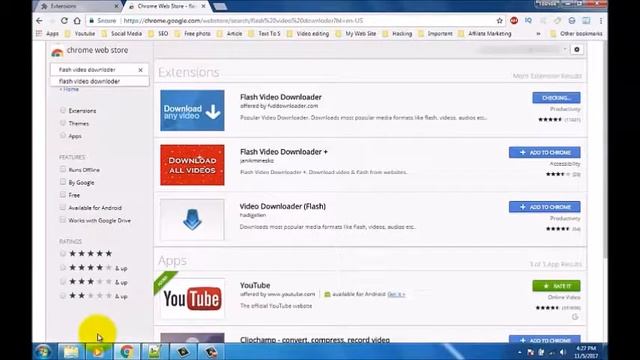The height and width of the screenshot is (360, 640).
Task: Open the Flash Video Downloader thumbnail
Action: (192, 111)
